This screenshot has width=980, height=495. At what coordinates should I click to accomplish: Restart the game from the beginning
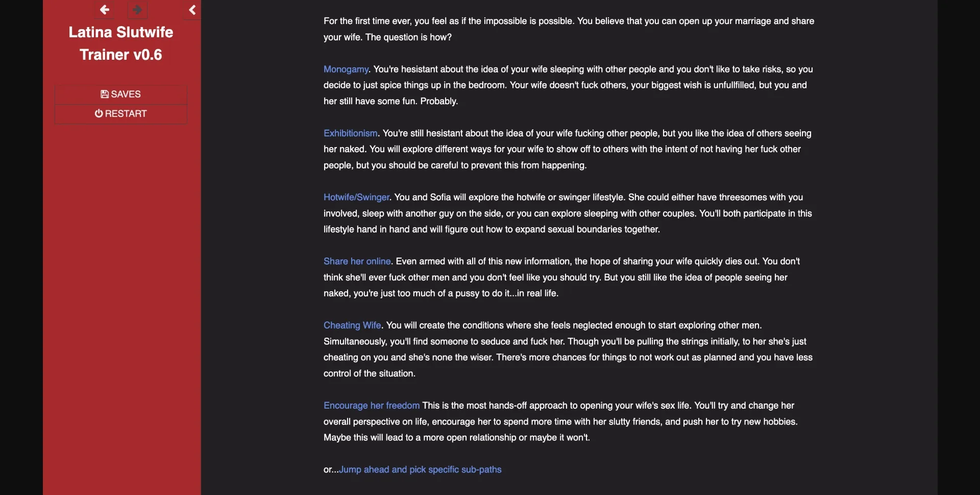[120, 113]
